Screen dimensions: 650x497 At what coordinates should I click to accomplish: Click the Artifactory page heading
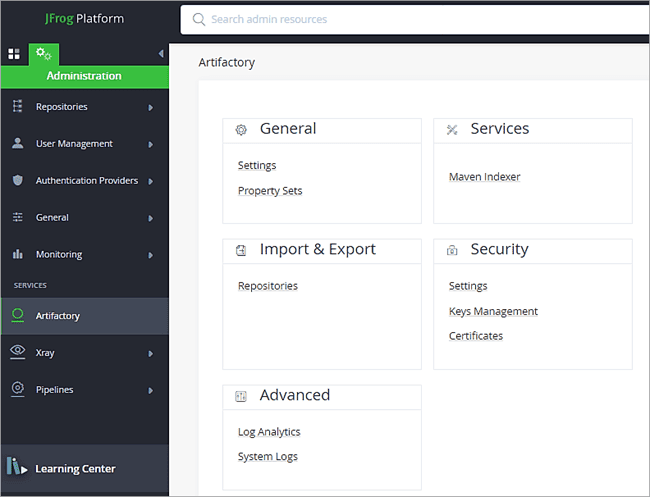click(226, 62)
